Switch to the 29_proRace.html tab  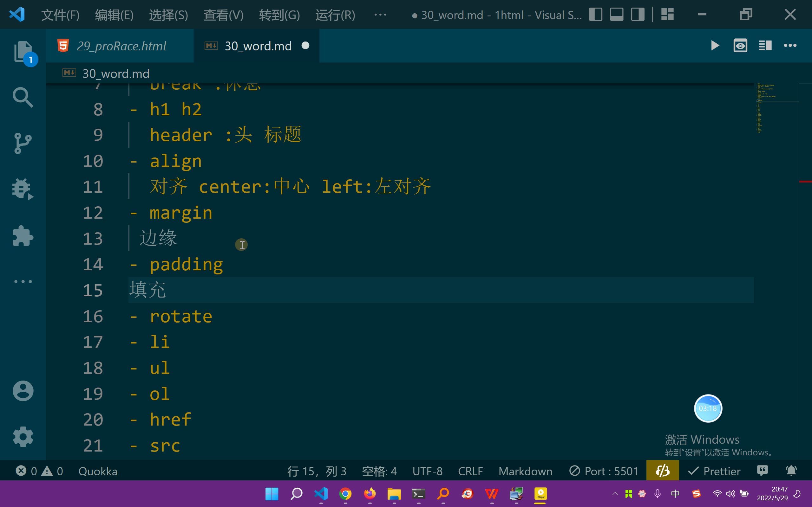click(x=121, y=46)
